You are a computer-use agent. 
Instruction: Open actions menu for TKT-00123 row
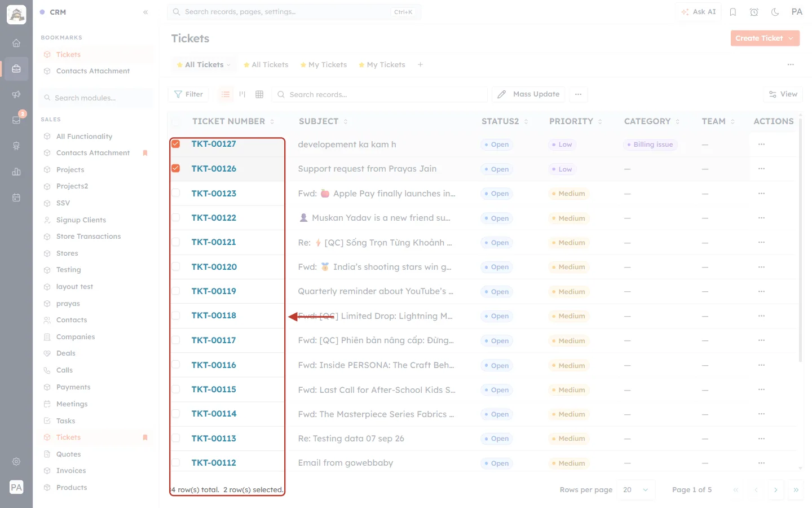click(x=761, y=194)
